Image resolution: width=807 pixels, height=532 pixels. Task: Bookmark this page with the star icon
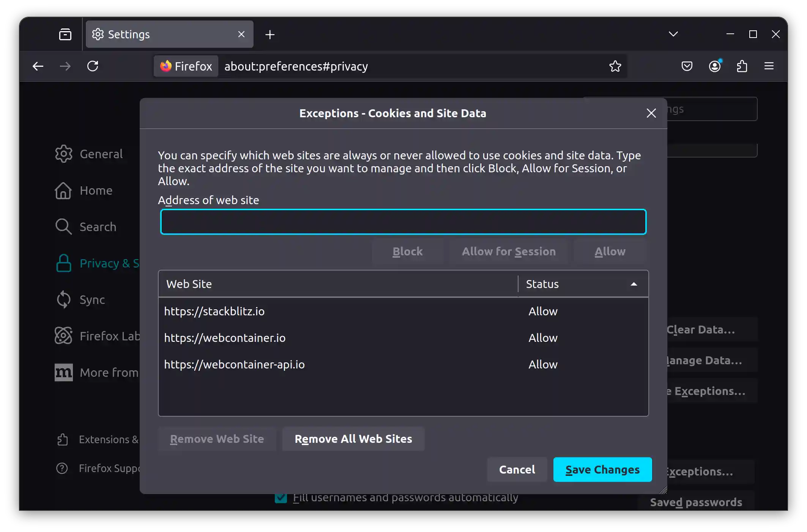pyautogui.click(x=615, y=66)
